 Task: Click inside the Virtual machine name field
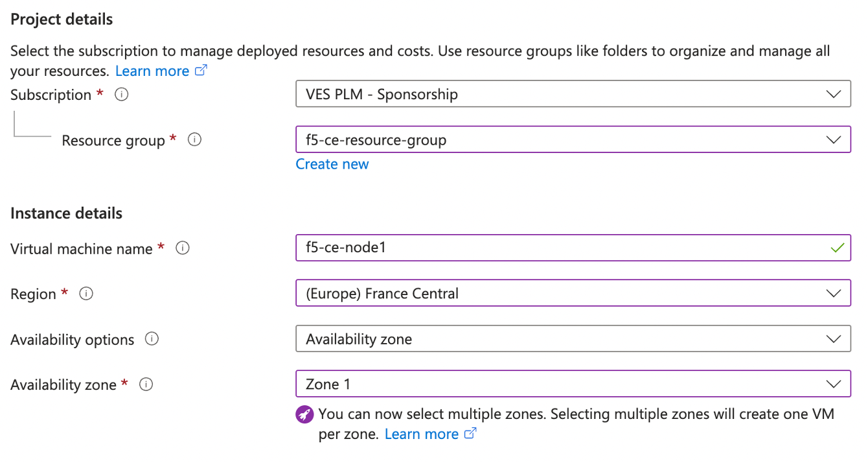tap(518, 248)
